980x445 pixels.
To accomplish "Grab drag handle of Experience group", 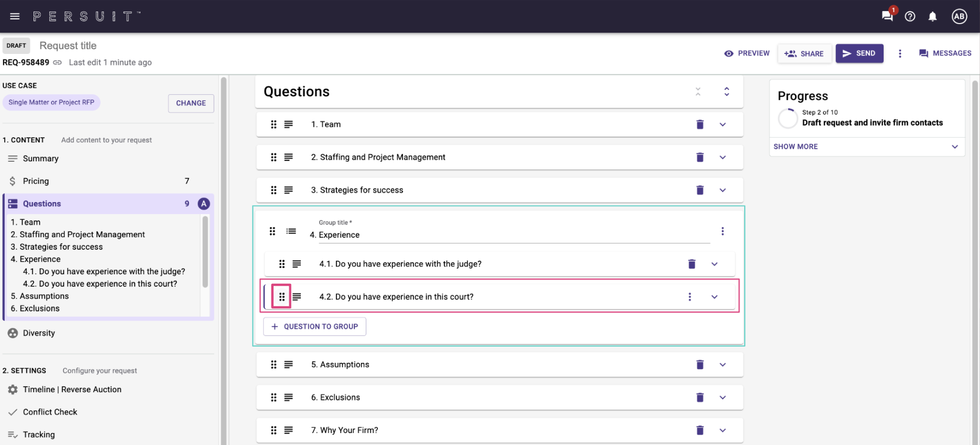I will (273, 231).
